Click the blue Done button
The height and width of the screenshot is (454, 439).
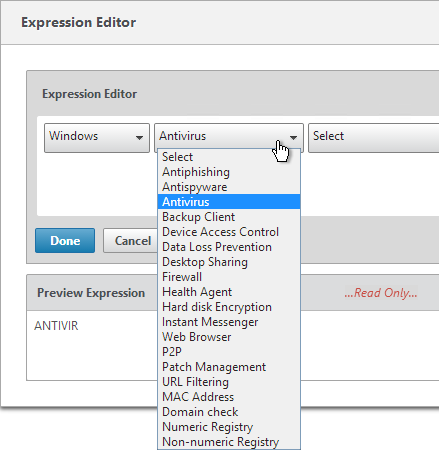coord(65,241)
